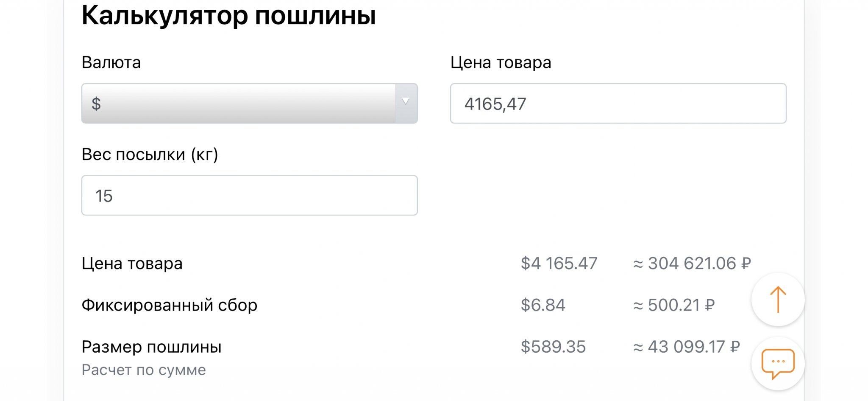Click the Вес посылки (кг) label
The height and width of the screenshot is (401, 868).
click(x=150, y=154)
